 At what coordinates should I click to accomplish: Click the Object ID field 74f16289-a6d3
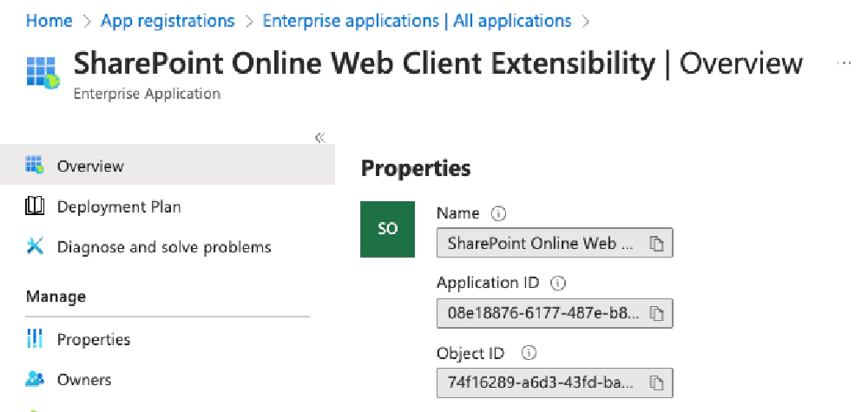[555, 383]
